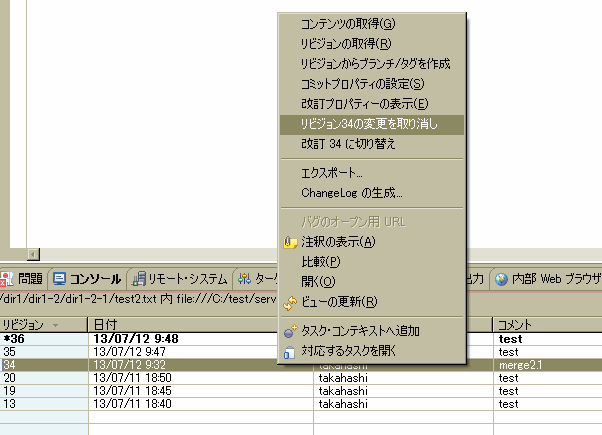Click リビジョンからブランチ/タグを作成
Viewport: 602px width, 435px height.
372,64
